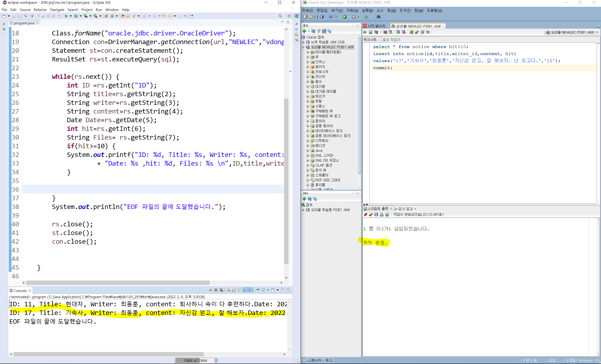Clear worksheet with the eraser icon
This screenshot has width=601, height=364.
tap(417, 32)
